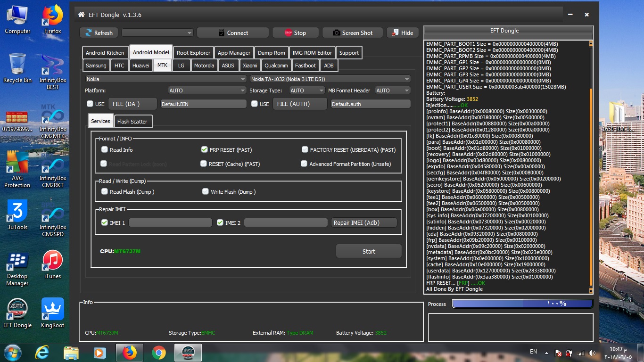Open the Windows Start menu
This screenshot has height=362, width=644.
point(12,352)
